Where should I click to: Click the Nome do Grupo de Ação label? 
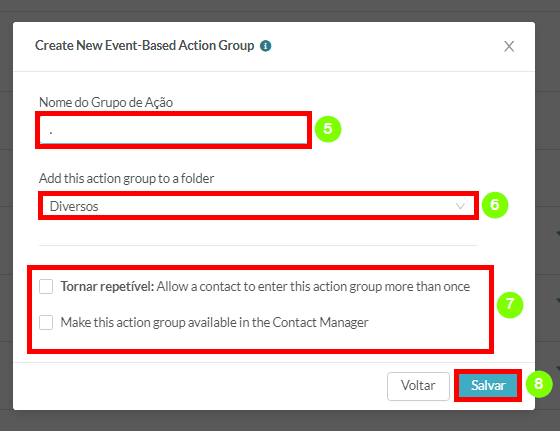(x=106, y=102)
